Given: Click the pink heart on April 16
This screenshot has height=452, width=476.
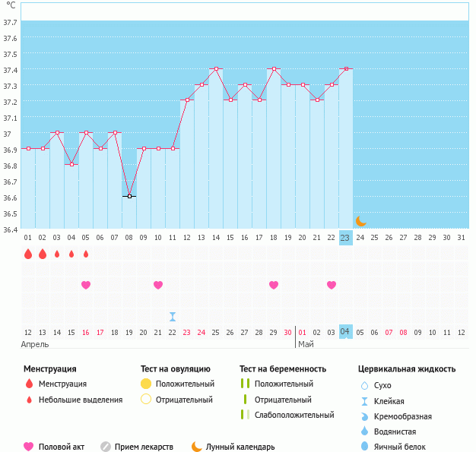Looking at the screenshot, I should click(86, 285).
